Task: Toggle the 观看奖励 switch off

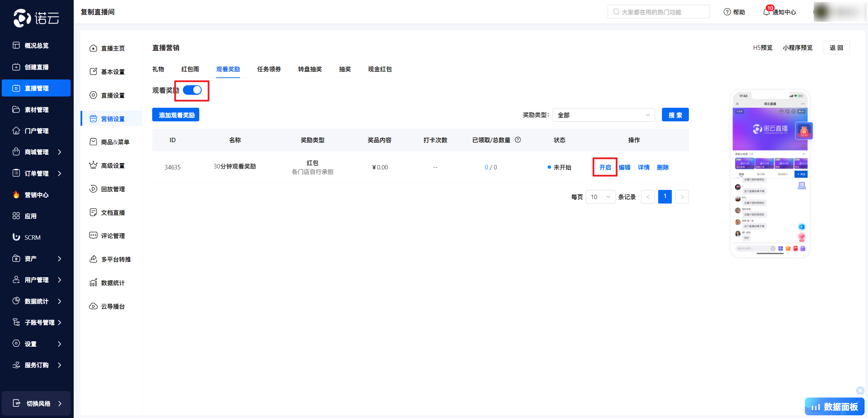Action: 192,90
